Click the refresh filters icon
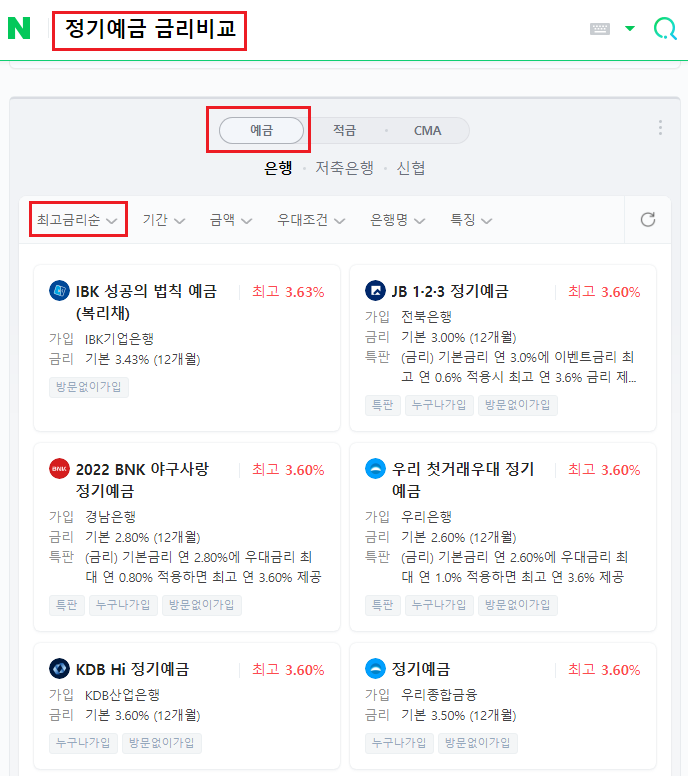The width and height of the screenshot is (688, 776). (648, 219)
